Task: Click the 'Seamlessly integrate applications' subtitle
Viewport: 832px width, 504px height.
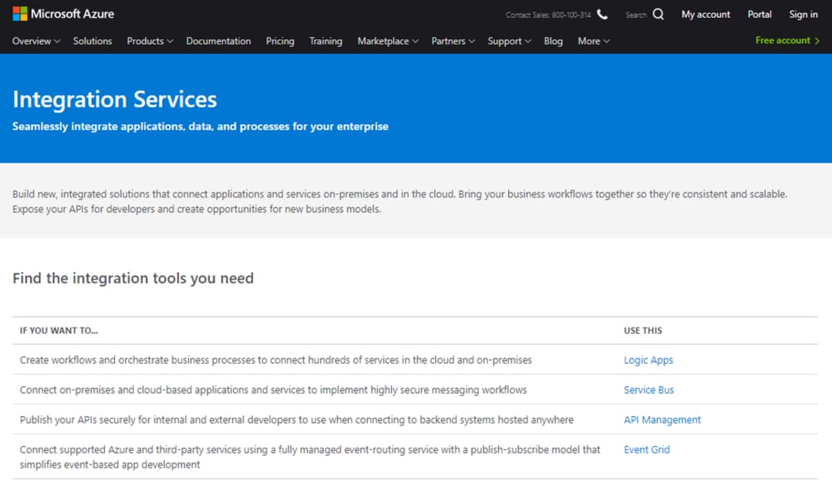Action: coord(200,126)
